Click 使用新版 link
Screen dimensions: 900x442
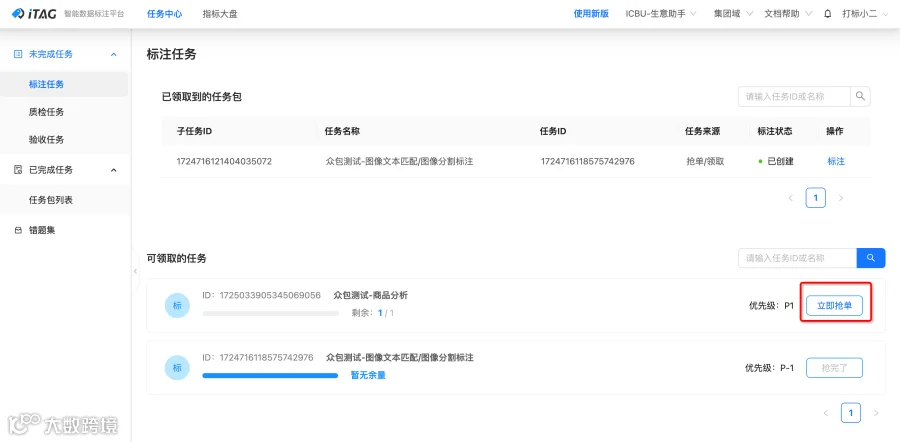(591, 14)
